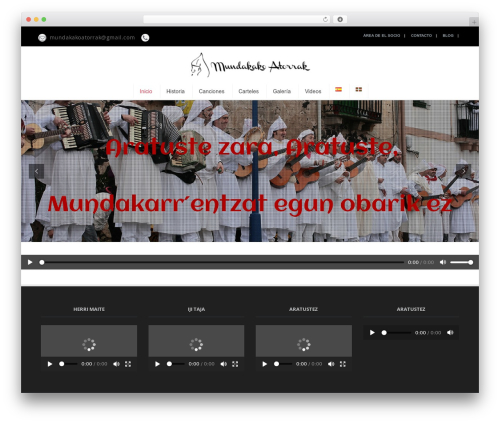
Task: Play the third video titled Aratustez
Action: tap(265, 364)
